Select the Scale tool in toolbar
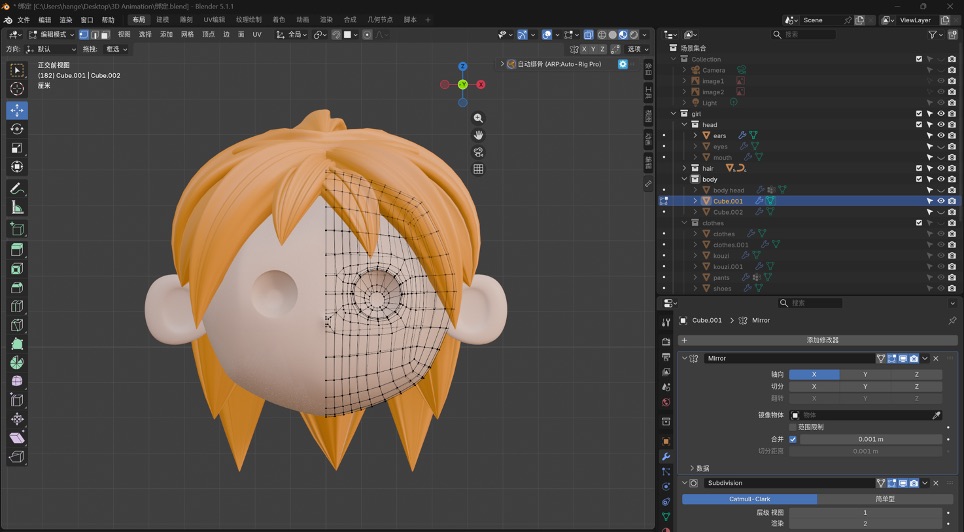The height and width of the screenshot is (532, 964). click(17, 148)
